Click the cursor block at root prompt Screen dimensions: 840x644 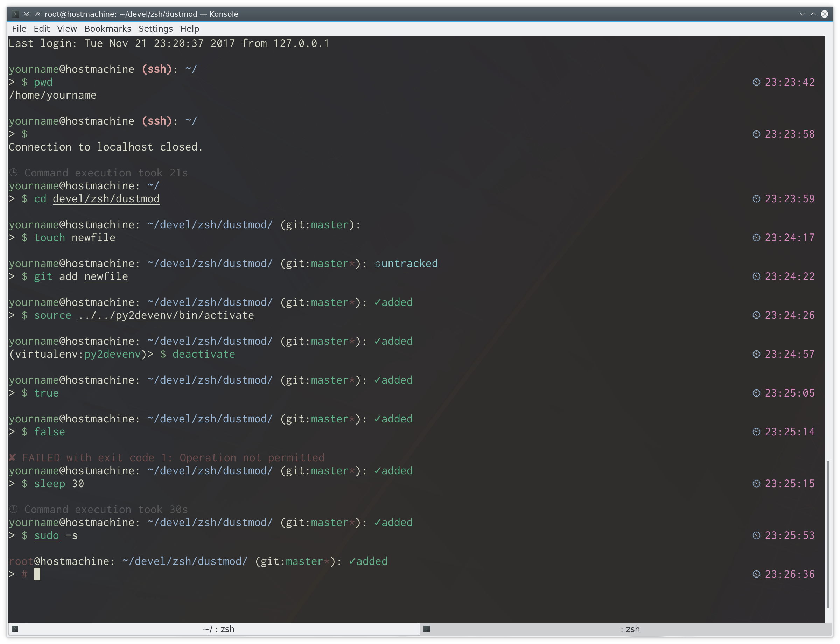pyautogui.click(x=37, y=574)
